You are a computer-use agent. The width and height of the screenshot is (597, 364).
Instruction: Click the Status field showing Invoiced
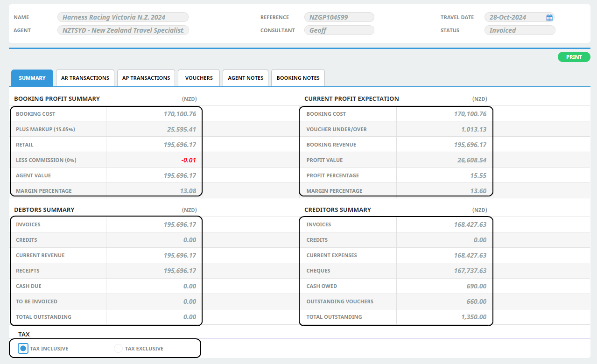[520, 30]
